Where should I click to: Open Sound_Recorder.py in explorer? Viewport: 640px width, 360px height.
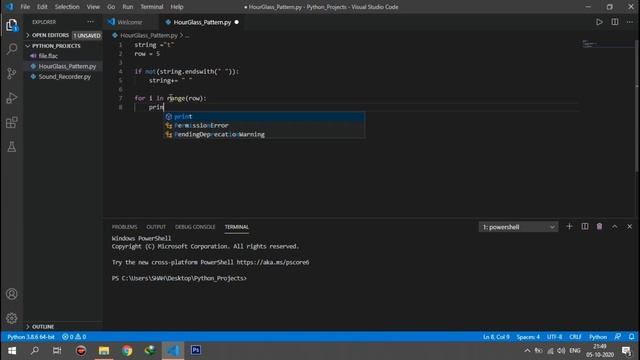pyautogui.click(x=64, y=77)
